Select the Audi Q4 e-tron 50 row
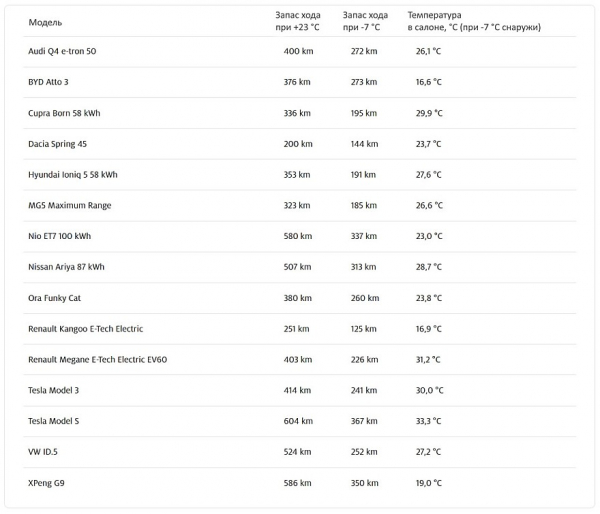Screen dimensions: 600x514 click(300, 51)
